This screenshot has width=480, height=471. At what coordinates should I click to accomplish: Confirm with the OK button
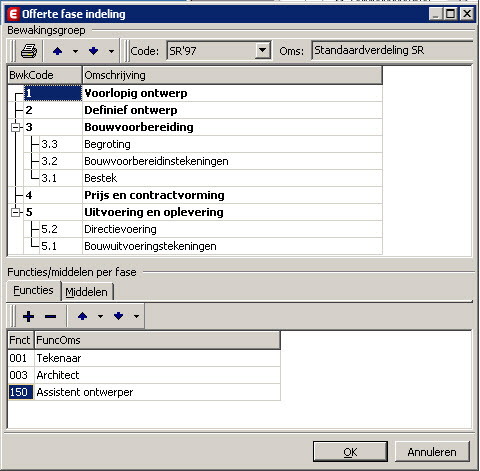[x=350, y=452]
